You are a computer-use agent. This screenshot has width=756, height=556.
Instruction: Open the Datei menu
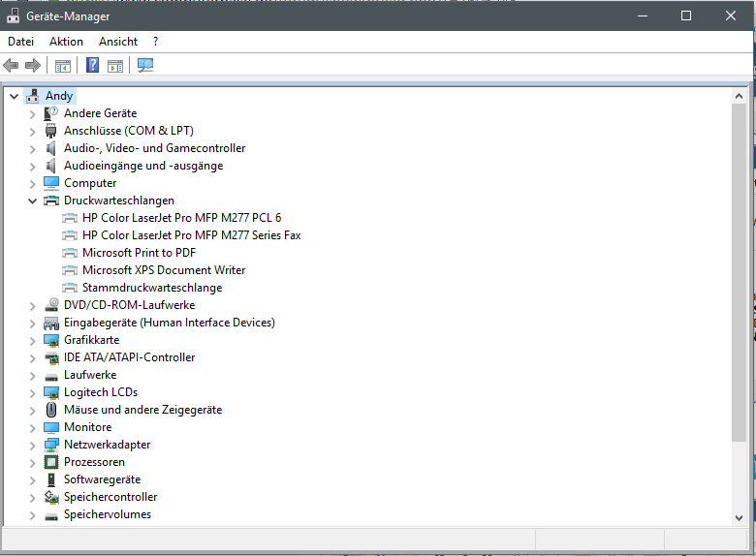[20, 42]
